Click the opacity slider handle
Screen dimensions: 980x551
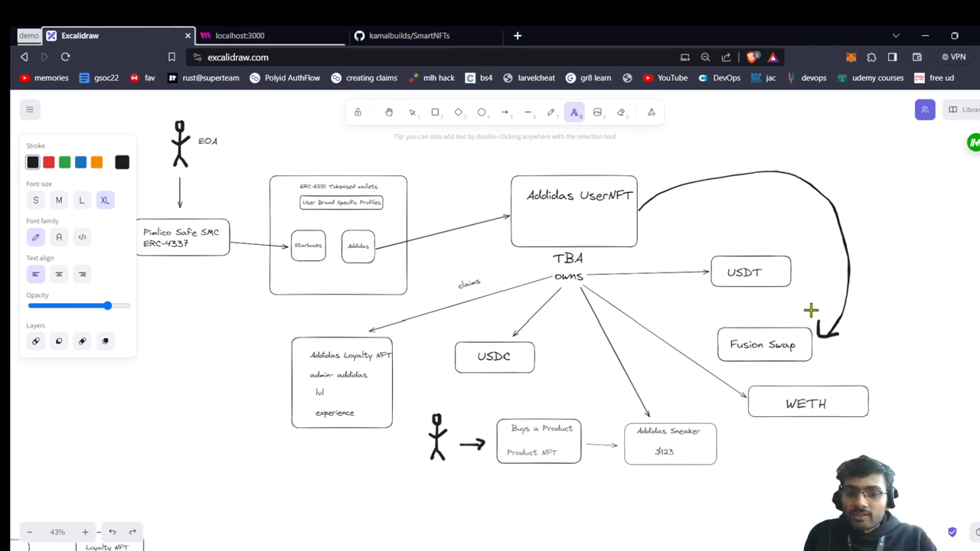pyautogui.click(x=108, y=305)
